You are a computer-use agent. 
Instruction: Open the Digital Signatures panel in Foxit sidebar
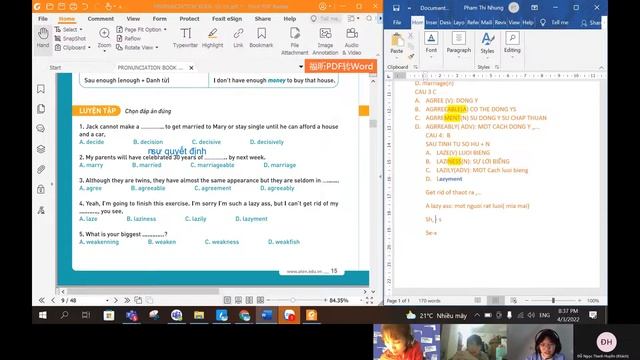coord(41,210)
